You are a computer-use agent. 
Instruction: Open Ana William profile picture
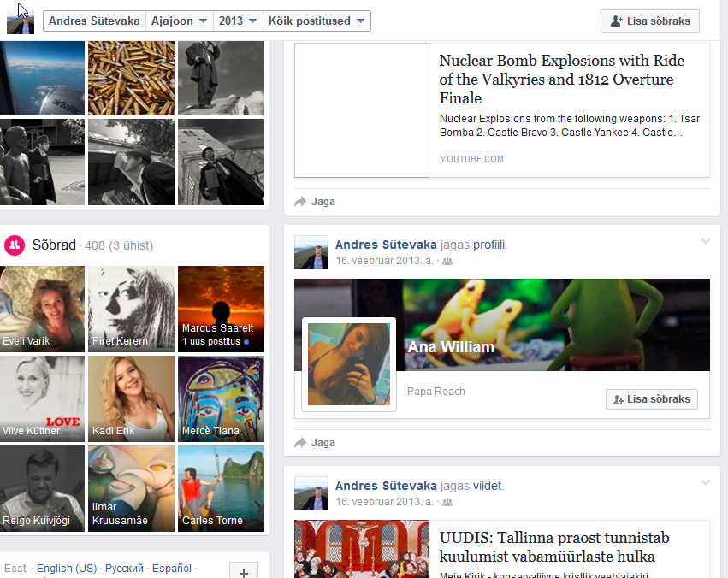349,364
